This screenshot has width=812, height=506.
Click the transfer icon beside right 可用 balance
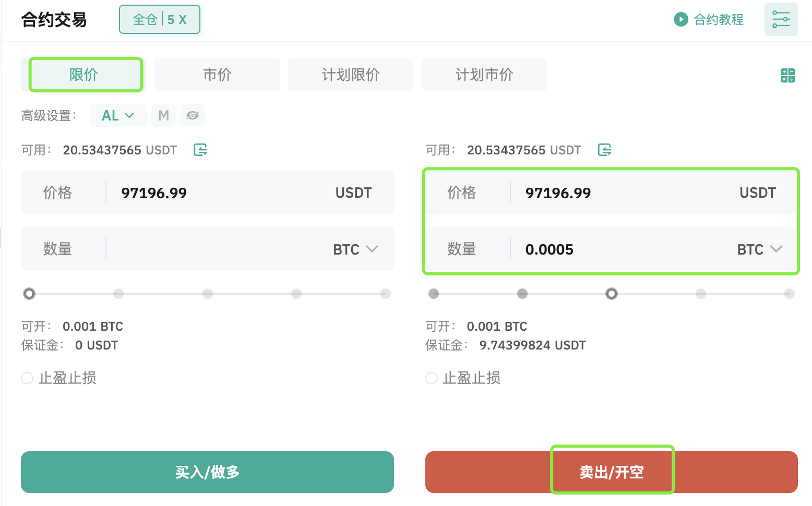tap(604, 150)
